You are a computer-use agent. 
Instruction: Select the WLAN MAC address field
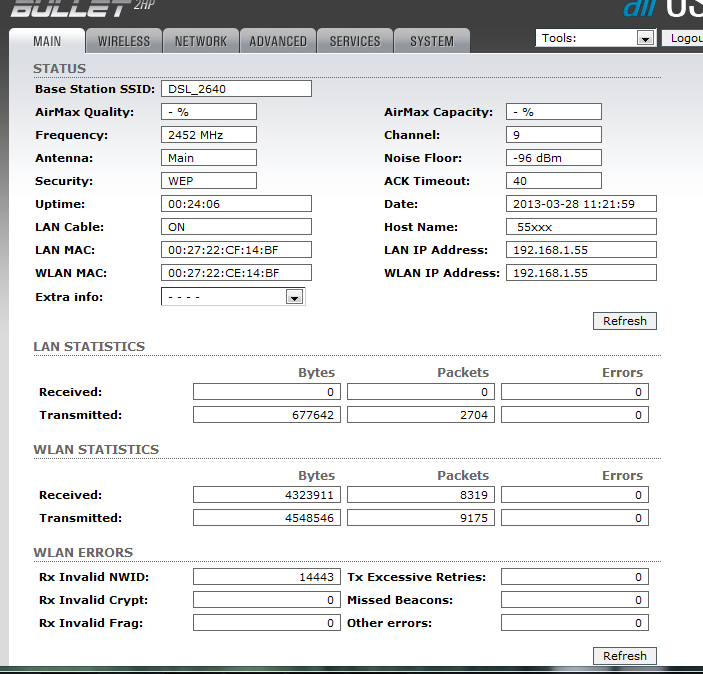(x=236, y=273)
